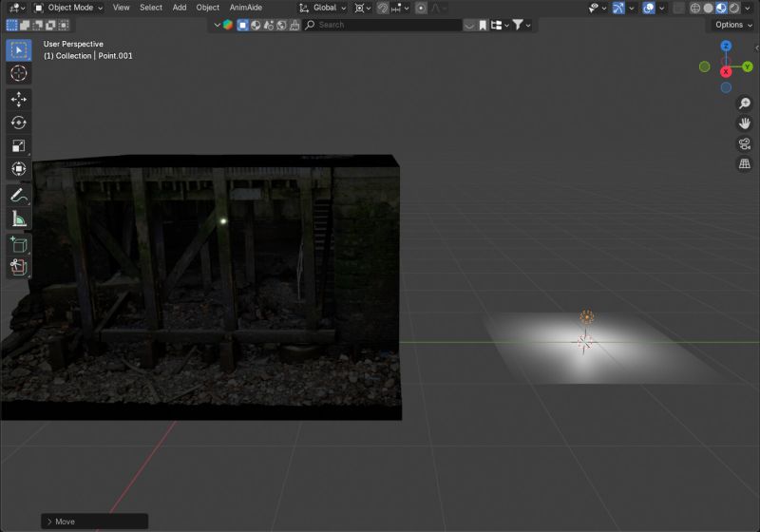The image size is (760, 532).
Task: Click the green Y axis on gizmo
Action: [747, 66]
